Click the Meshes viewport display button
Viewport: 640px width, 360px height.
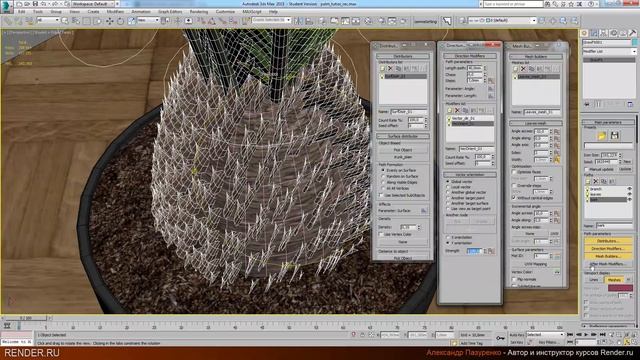coord(614,280)
